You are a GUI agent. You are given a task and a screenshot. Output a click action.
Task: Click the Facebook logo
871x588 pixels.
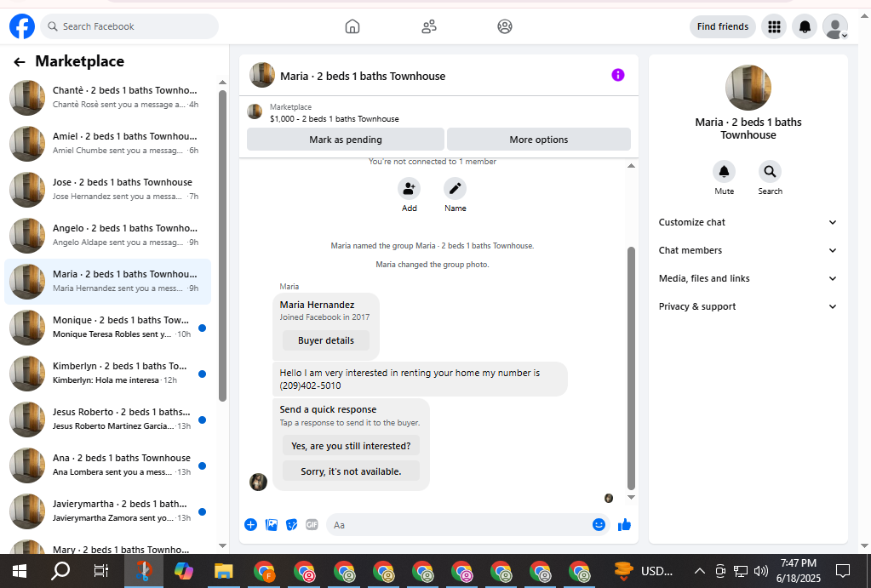22,26
